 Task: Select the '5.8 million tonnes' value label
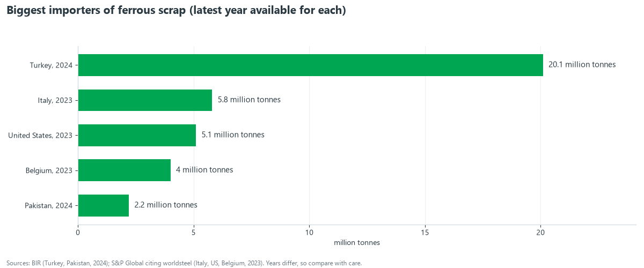pos(249,100)
